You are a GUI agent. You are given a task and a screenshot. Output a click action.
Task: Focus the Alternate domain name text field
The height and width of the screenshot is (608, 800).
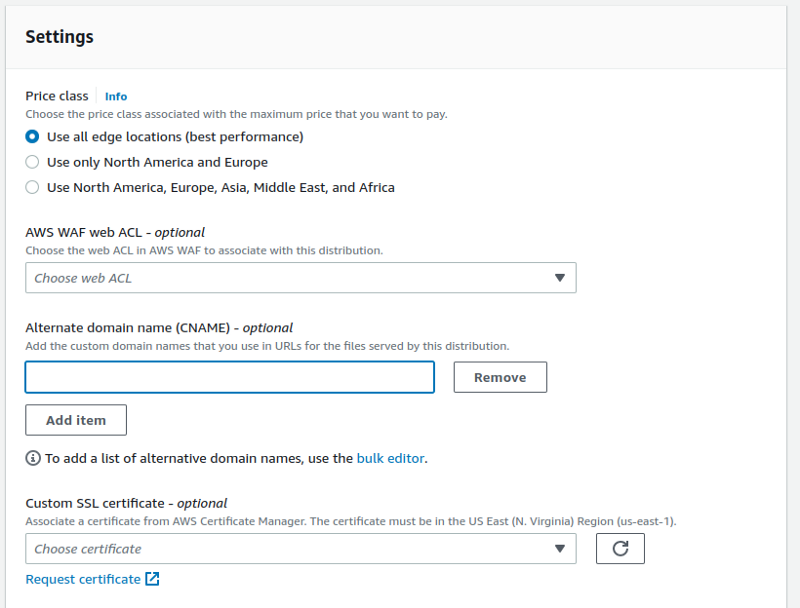(x=229, y=377)
